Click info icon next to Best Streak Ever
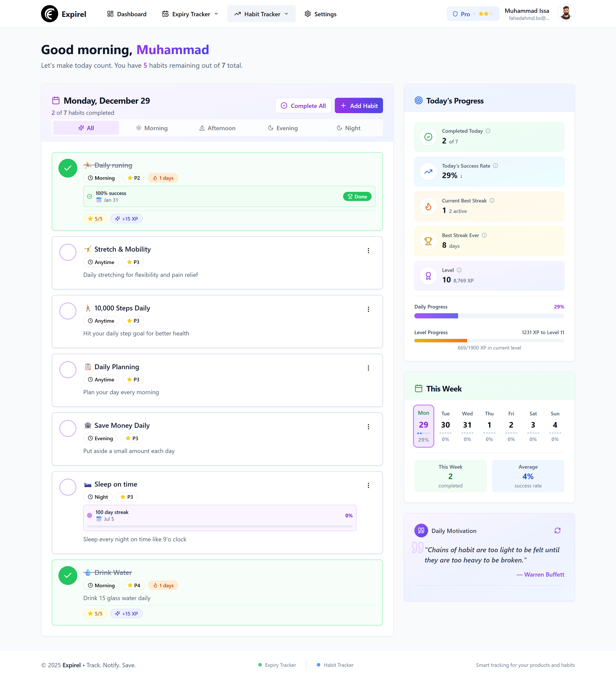Viewport: 616px width, 679px height. 484,235
